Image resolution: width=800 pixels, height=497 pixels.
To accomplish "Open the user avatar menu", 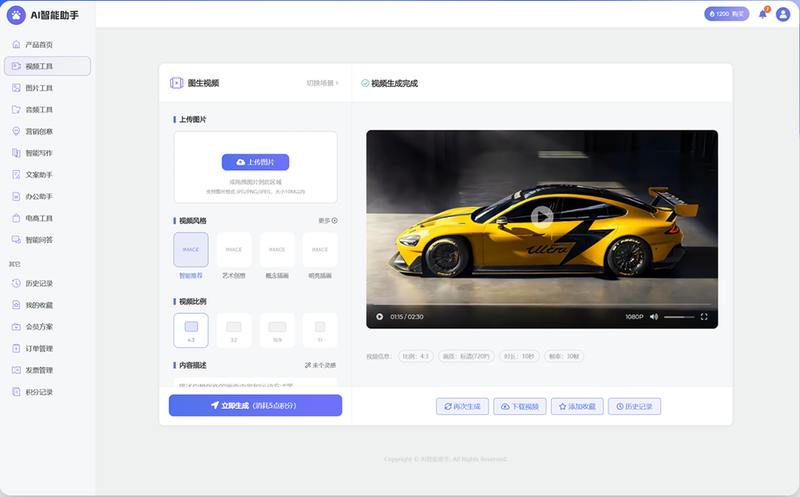I will coord(783,14).
